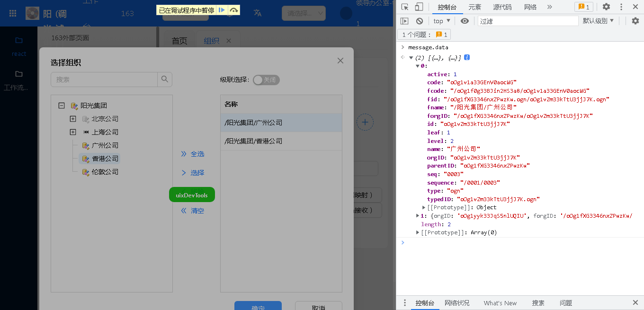Open the apps grid icon in the top bar
The width and height of the screenshot is (644, 310).
click(x=13, y=13)
